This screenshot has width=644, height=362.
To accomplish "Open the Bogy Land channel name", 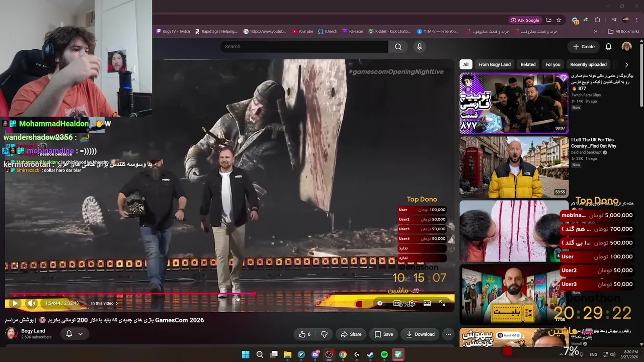I will pos(33,331).
